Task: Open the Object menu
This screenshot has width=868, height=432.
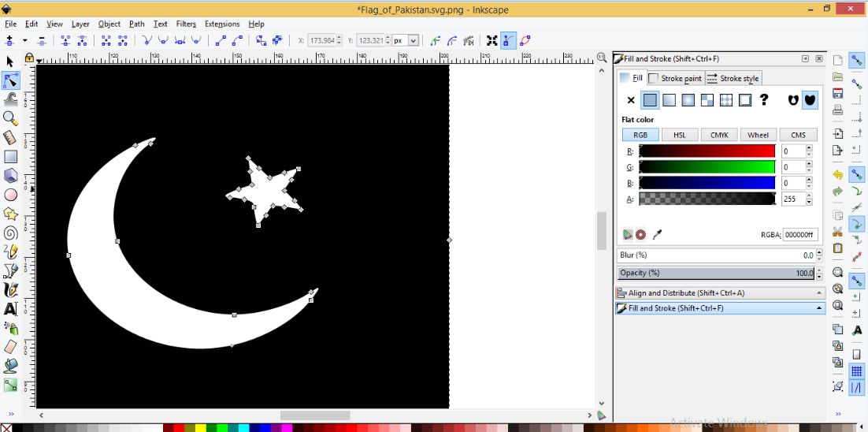Action: (109, 24)
